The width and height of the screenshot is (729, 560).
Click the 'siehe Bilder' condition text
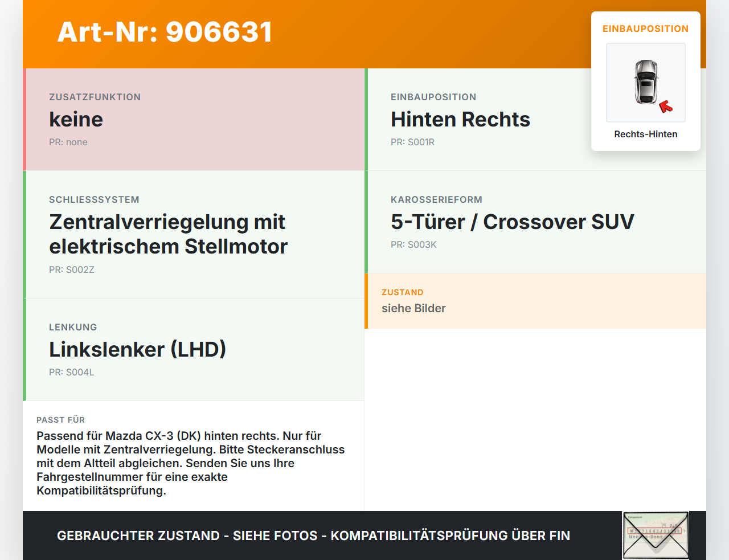(x=413, y=308)
